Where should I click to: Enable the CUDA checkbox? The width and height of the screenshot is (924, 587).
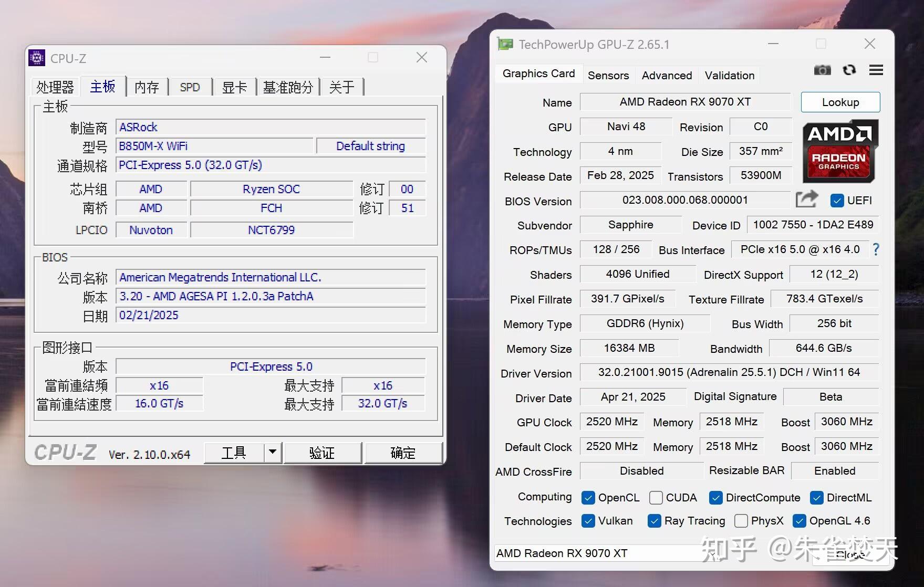[x=656, y=497]
